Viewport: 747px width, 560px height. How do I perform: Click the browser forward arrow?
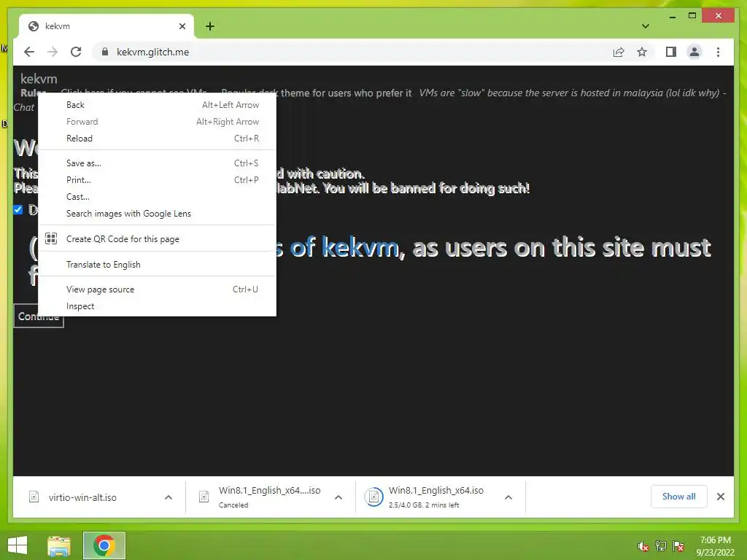(53, 52)
